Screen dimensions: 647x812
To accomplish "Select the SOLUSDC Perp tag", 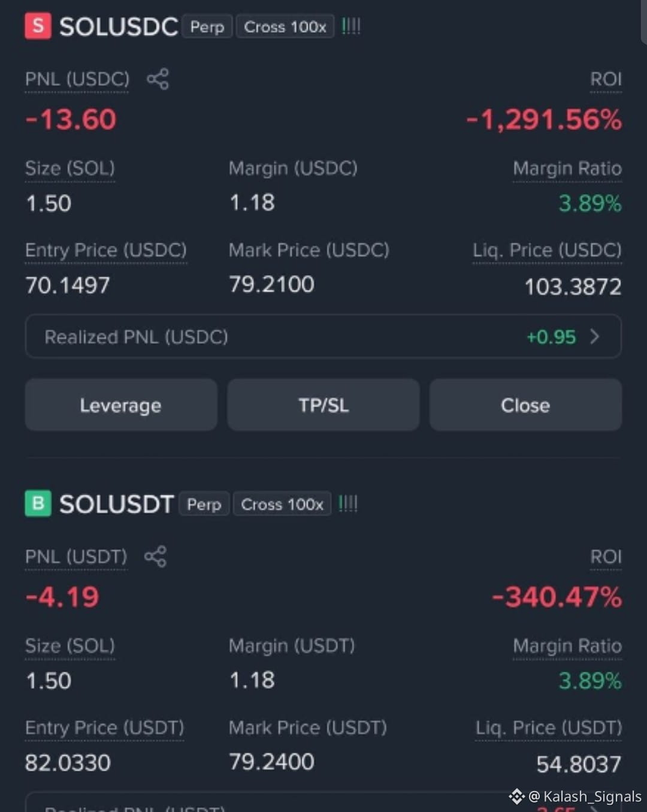I will pos(207,27).
